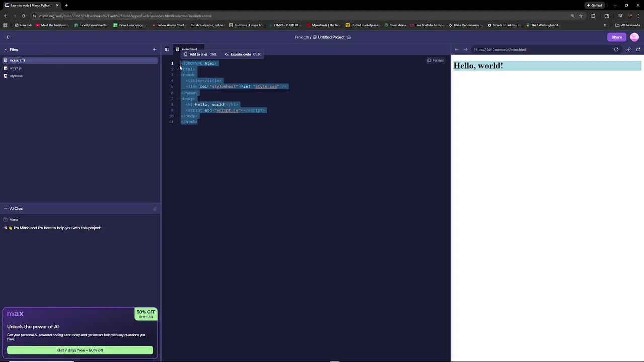Reload the browser page

24,16
